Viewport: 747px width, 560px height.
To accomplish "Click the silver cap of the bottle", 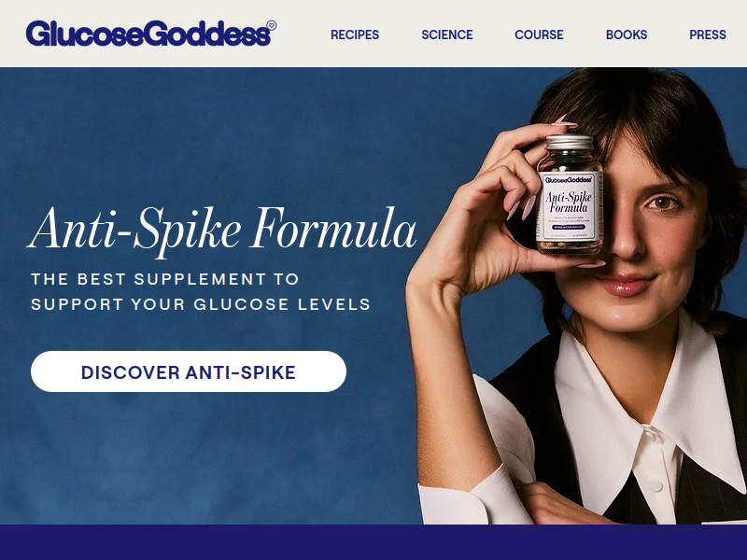I will coord(570,143).
